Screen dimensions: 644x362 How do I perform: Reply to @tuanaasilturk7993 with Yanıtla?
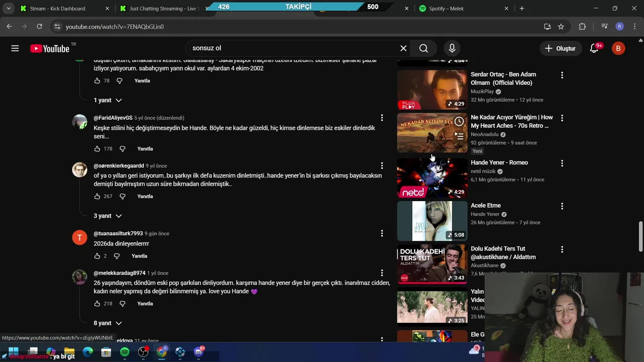[139, 256]
